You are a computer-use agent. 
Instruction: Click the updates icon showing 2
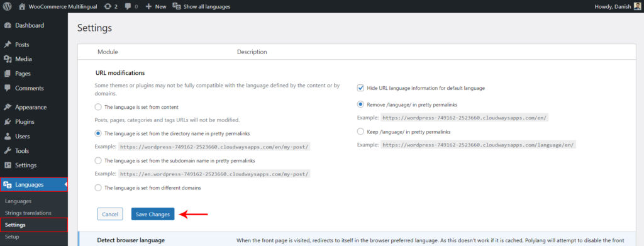coord(108,6)
